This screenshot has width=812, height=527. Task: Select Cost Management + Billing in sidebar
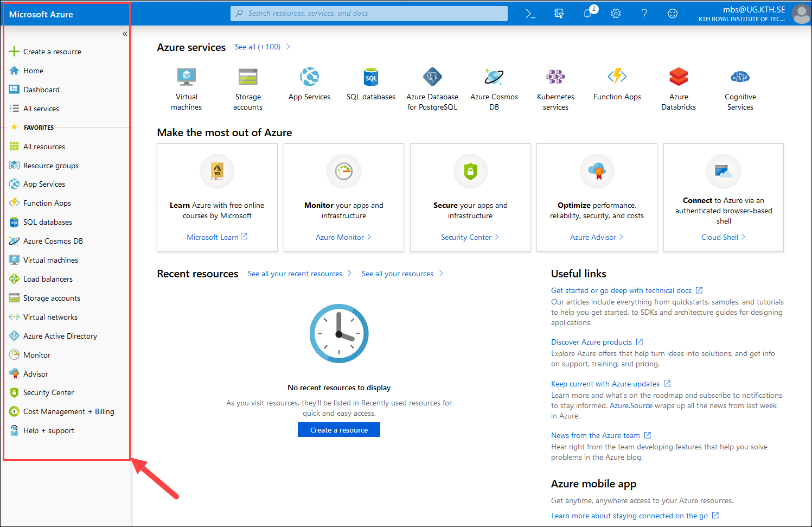tap(68, 411)
